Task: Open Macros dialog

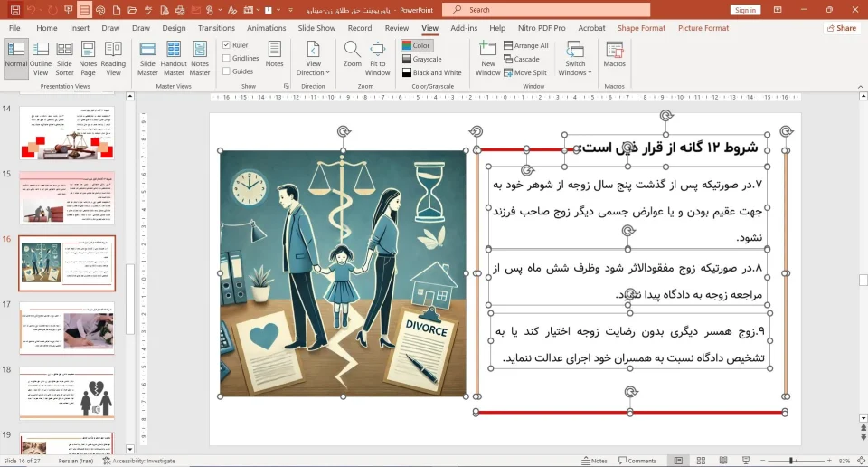Action: tap(615, 54)
